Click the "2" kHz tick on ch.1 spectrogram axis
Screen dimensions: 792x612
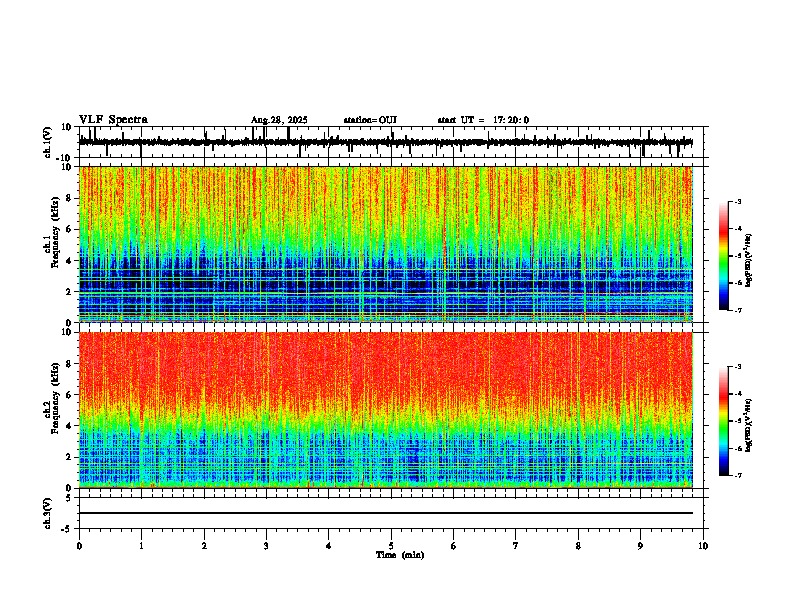(x=69, y=291)
